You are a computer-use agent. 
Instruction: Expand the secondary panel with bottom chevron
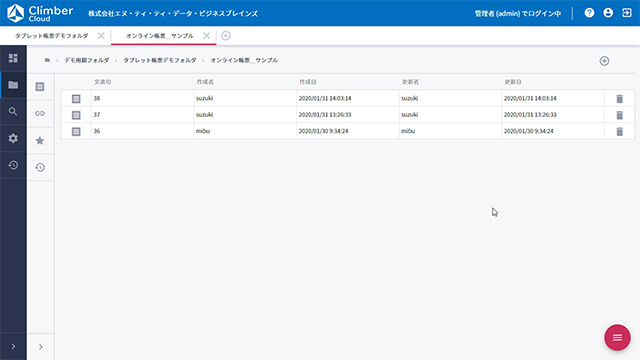(40, 347)
